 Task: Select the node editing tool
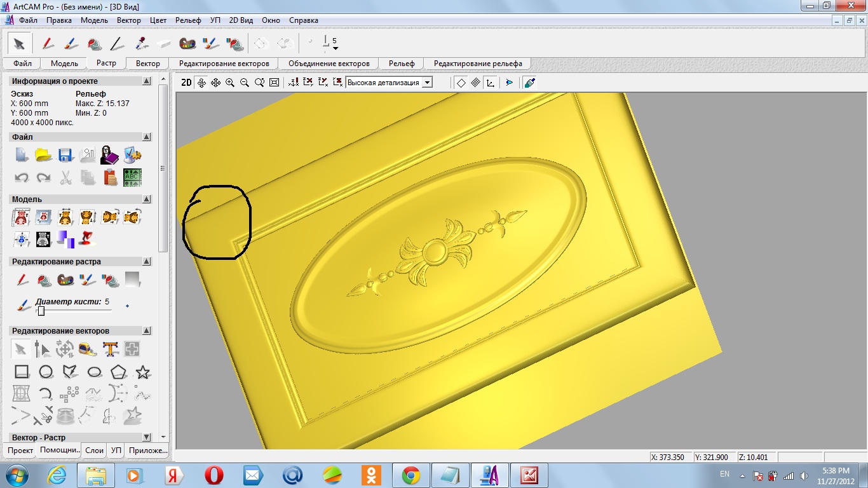point(43,349)
